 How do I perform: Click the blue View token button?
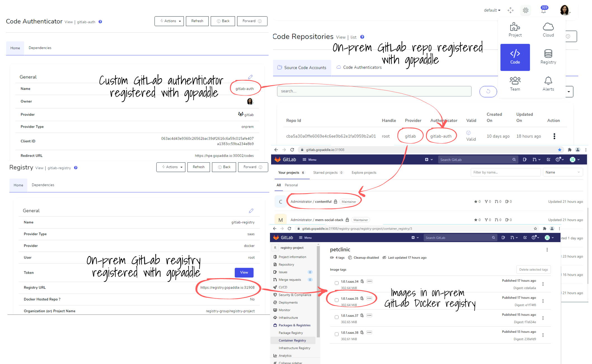click(x=244, y=273)
